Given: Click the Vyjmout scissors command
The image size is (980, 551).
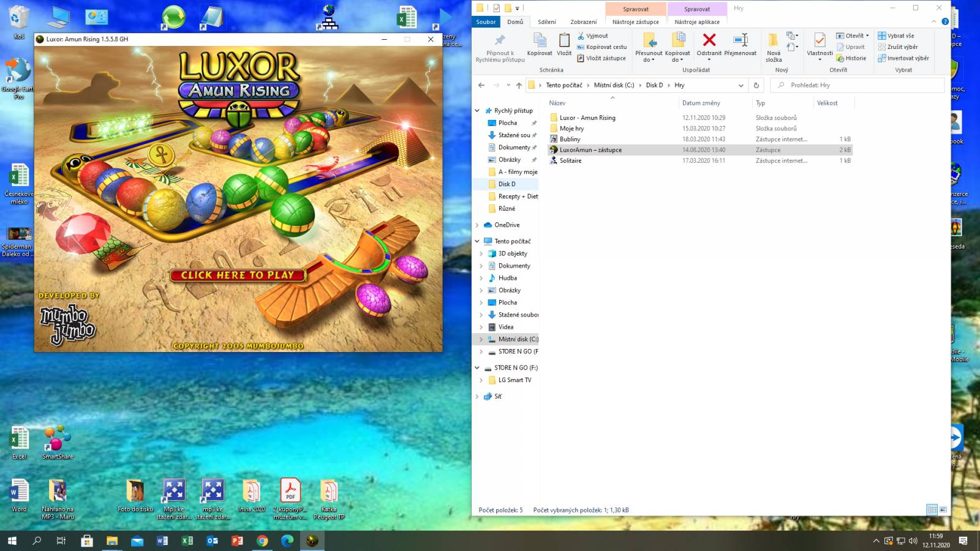Looking at the screenshot, I should [x=592, y=36].
